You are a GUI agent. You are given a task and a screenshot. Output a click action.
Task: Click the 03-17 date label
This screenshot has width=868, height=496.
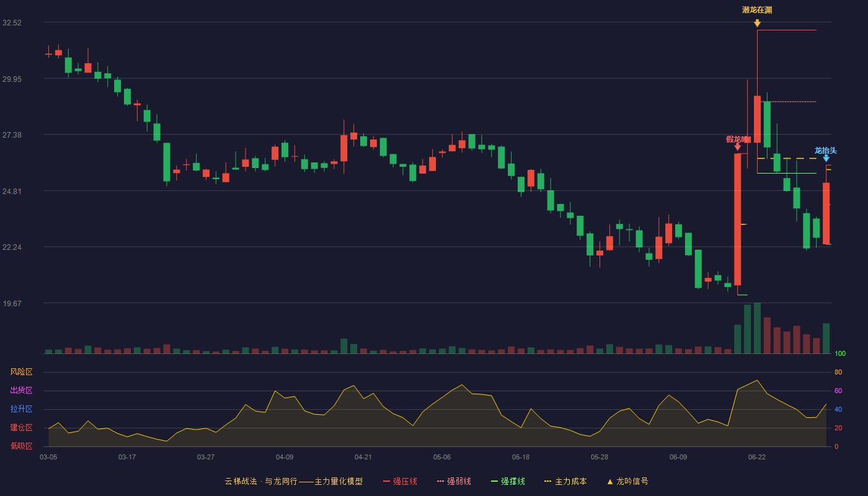(x=127, y=457)
